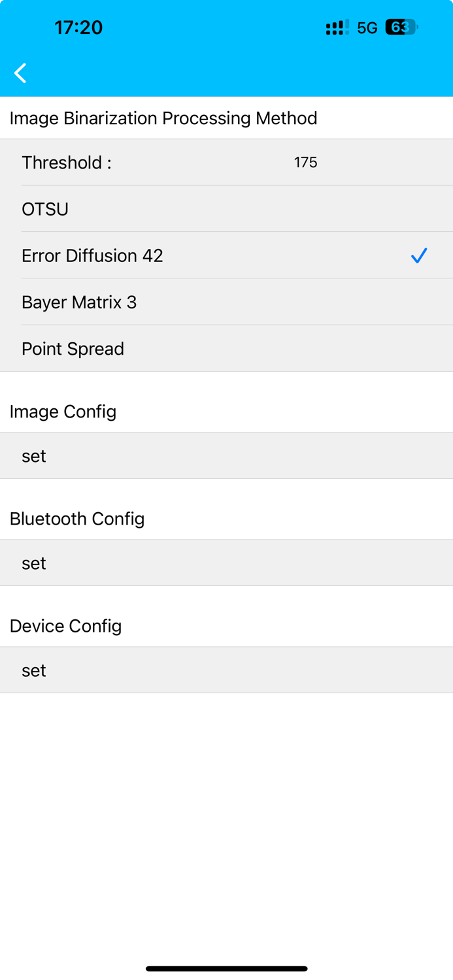453x980 pixels.
Task: Click the cellular signal strength icon
Action: (x=337, y=27)
